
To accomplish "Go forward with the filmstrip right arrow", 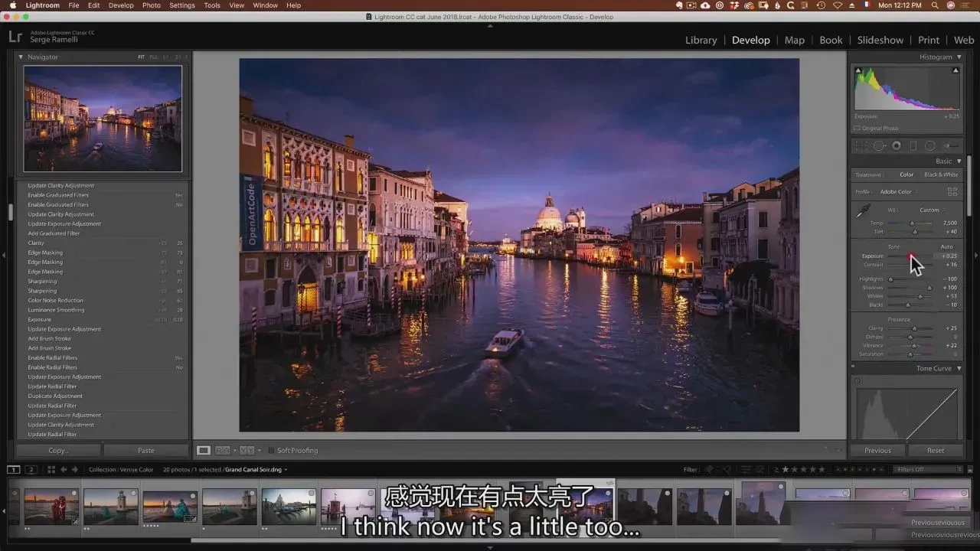I will click(x=74, y=469).
